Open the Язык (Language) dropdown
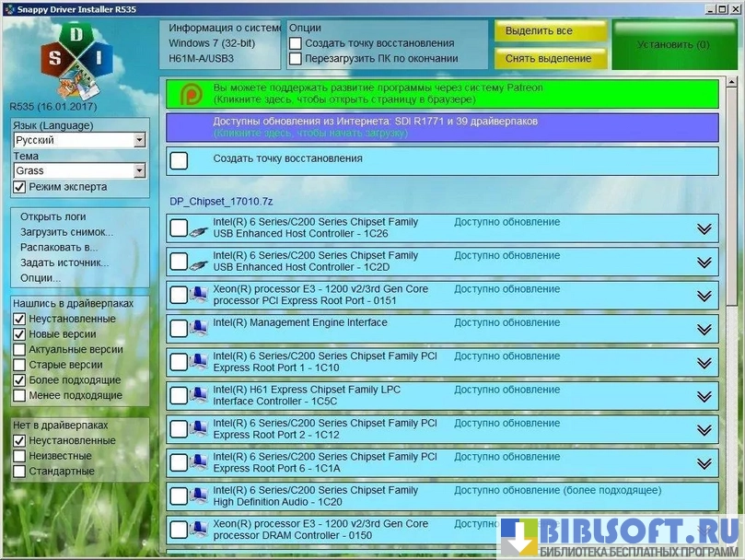745x560 pixels. [x=139, y=140]
